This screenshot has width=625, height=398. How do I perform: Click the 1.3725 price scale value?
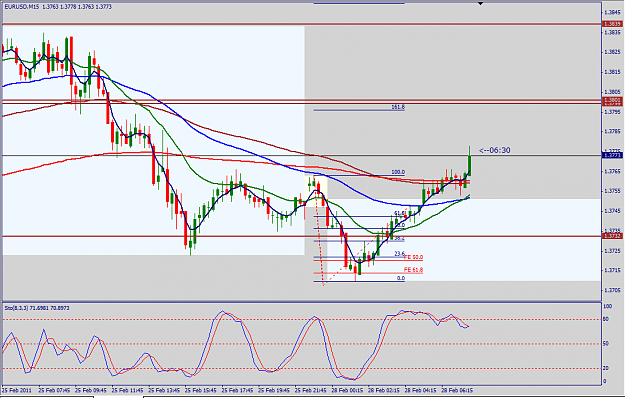(x=613, y=251)
